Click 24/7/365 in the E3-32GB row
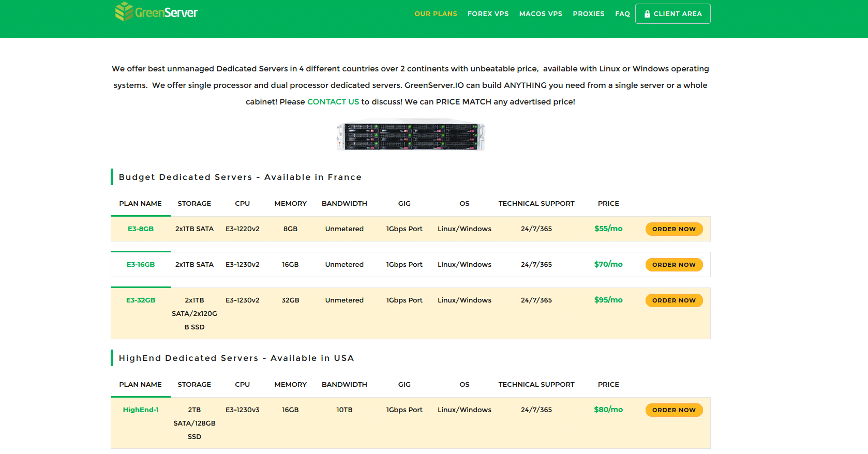868x454 pixels. coord(536,300)
